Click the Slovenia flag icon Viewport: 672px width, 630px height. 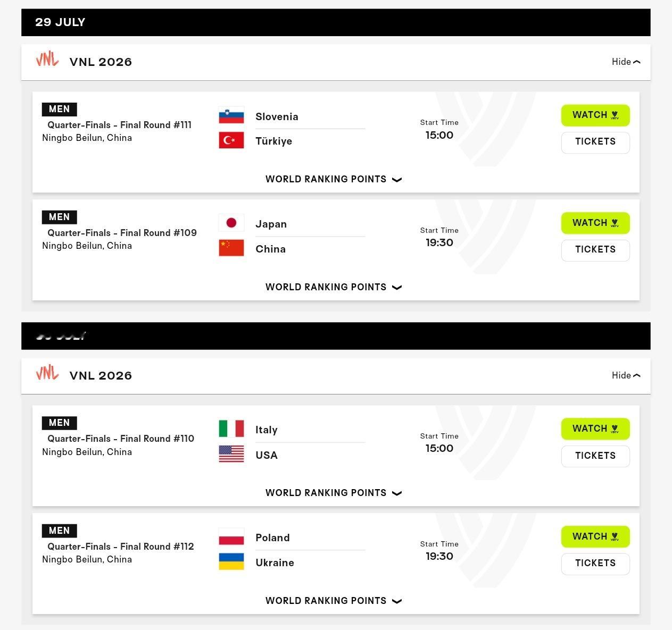pos(231,116)
